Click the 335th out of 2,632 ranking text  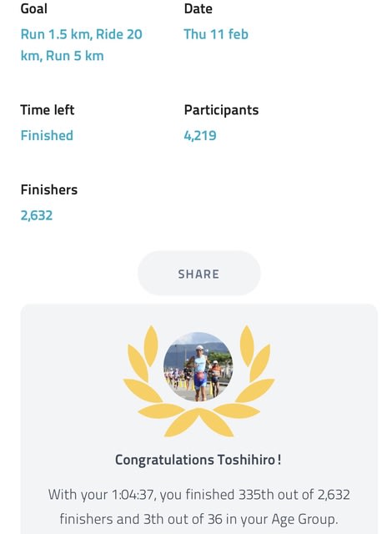[x=294, y=495]
